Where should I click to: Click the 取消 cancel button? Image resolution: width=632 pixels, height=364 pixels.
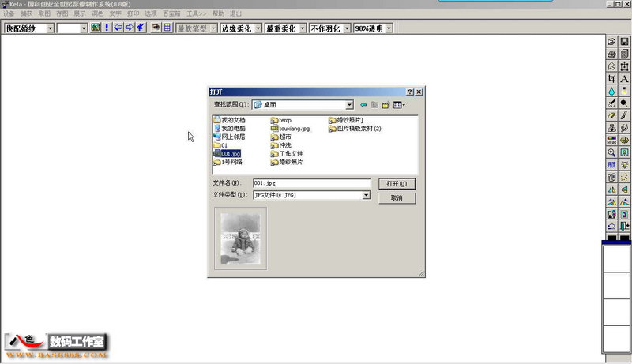click(x=397, y=198)
